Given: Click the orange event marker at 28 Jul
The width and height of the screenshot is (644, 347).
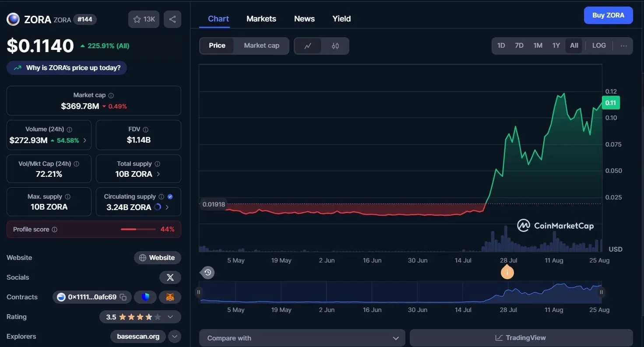Looking at the screenshot, I should 507,272.
